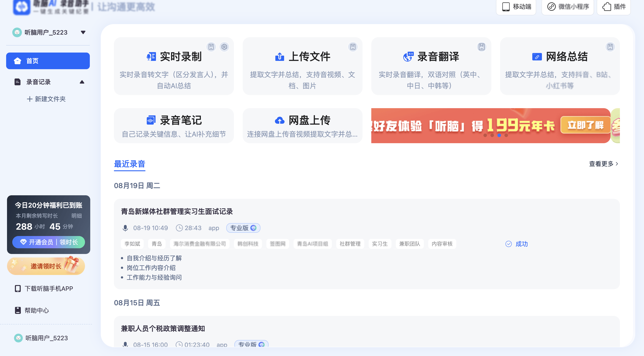Expand the 听脑用户_5223 account dropdown
Screen dimensions: 644x356
pos(83,32)
